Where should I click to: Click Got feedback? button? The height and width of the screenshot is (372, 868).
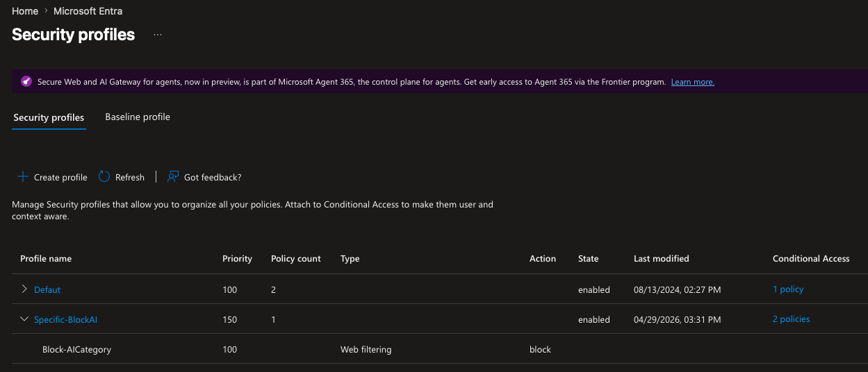(x=204, y=177)
